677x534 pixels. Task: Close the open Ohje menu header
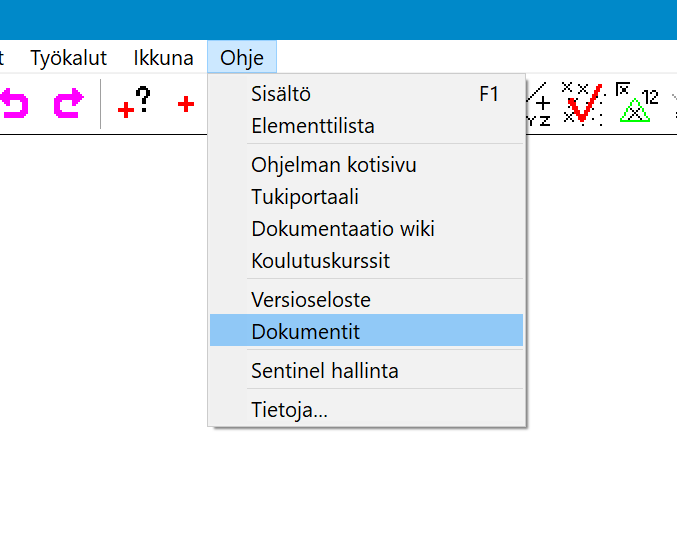point(242,58)
